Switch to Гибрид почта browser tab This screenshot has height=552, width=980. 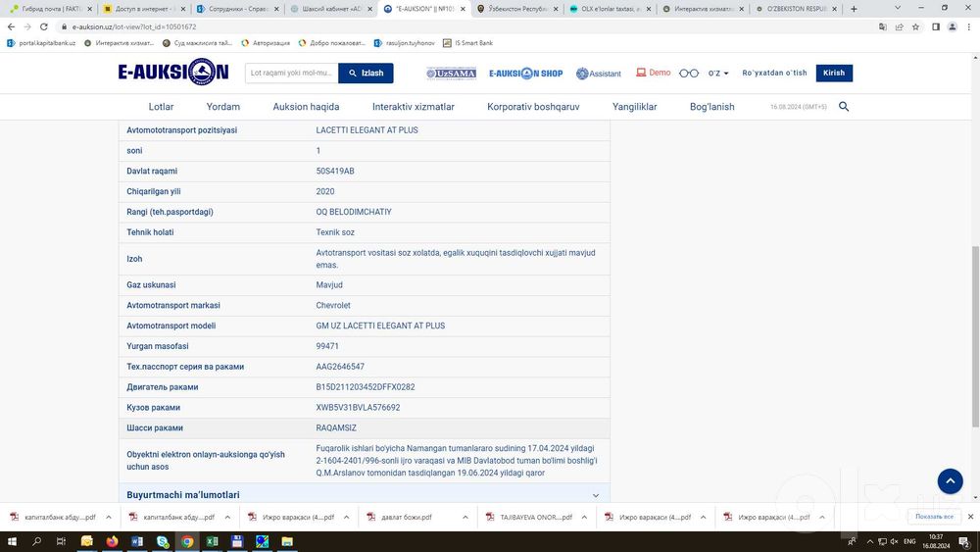[50, 9]
